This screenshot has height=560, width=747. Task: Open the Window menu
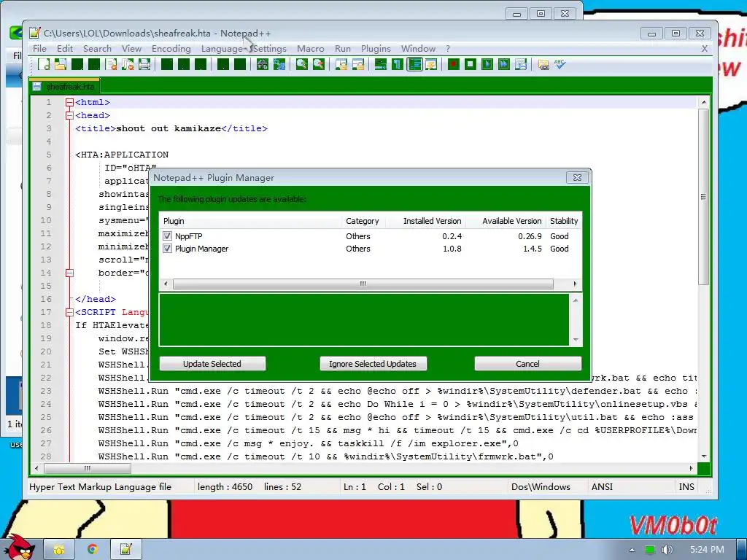tap(418, 49)
